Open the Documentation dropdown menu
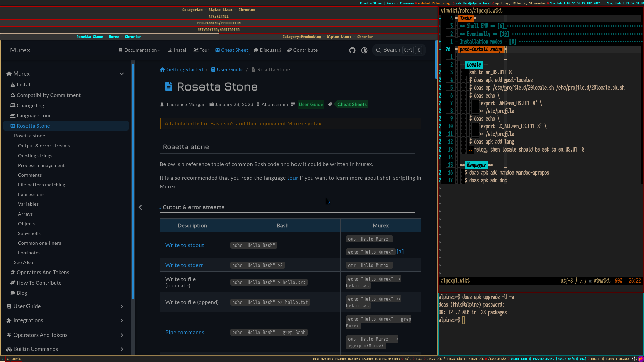This screenshot has height=362, width=644. (x=140, y=50)
